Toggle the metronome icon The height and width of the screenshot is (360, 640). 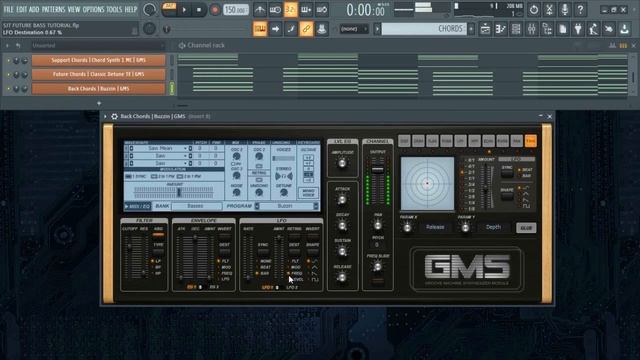tap(260, 10)
